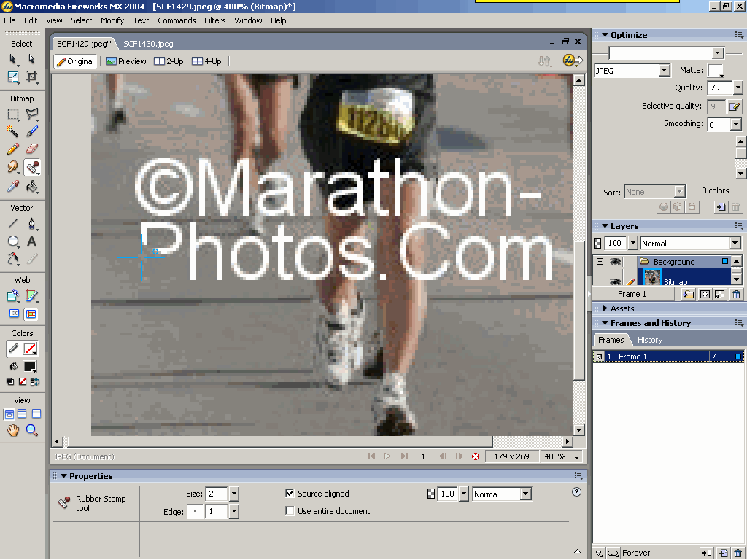The height and width of the screenshot is (560, 747).
Task: Open the Fill color swatch
Action: 30,367
